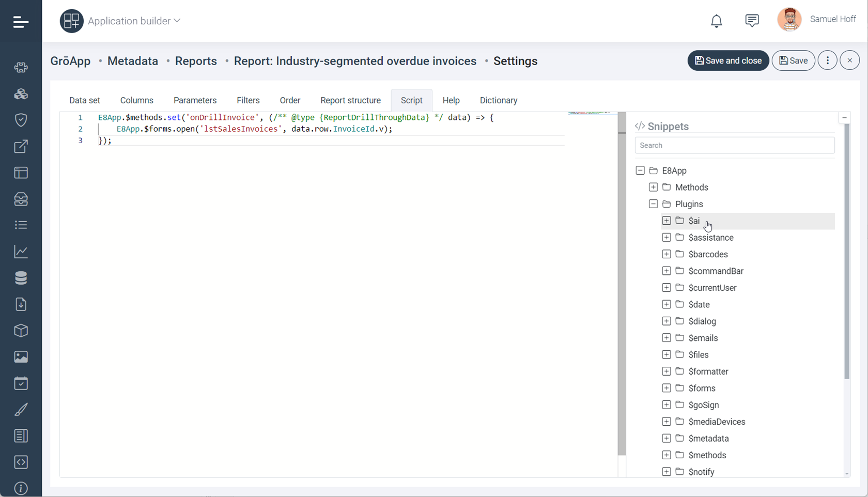Screen dimensions: 868x497
Task: Collapse the E8App snippets tree node
Action: click(x=640, y=170)
